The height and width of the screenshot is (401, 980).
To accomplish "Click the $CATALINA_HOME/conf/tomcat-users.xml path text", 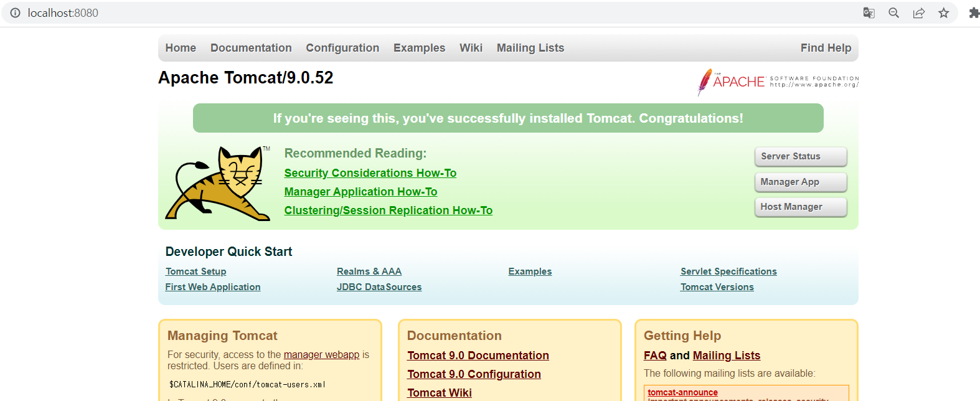I will coord(247,385).
